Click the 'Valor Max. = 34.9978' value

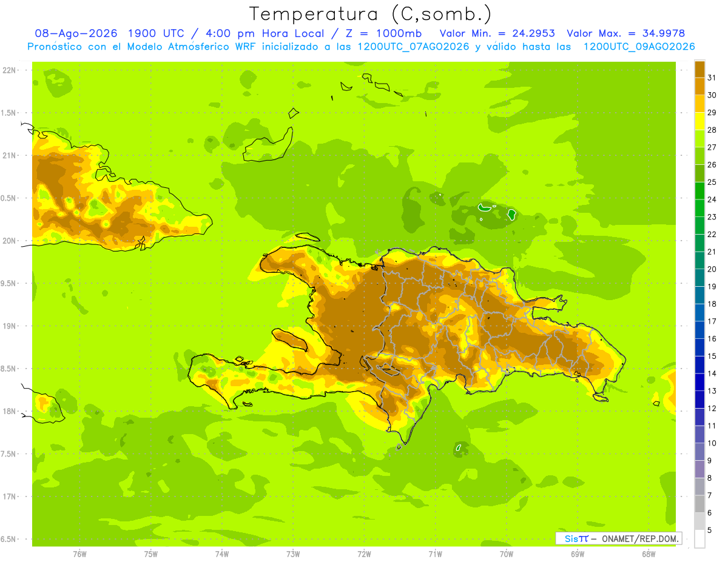625,33
